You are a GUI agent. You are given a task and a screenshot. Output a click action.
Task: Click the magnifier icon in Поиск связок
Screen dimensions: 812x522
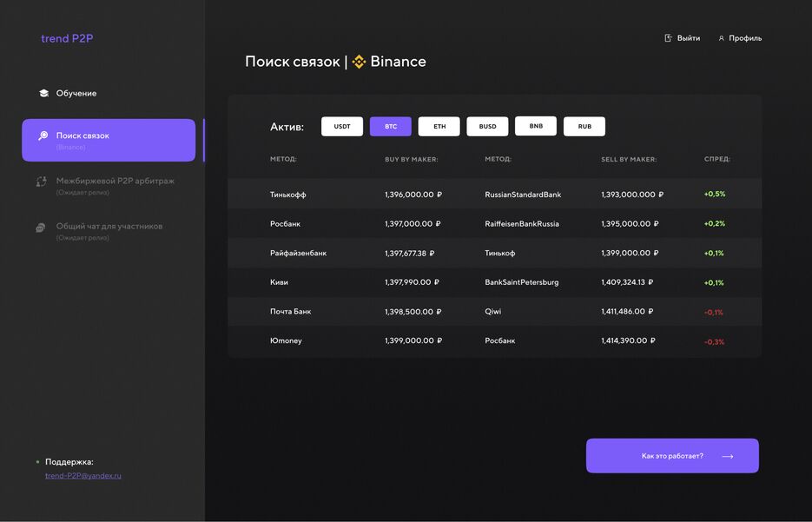tap(43, 135)
